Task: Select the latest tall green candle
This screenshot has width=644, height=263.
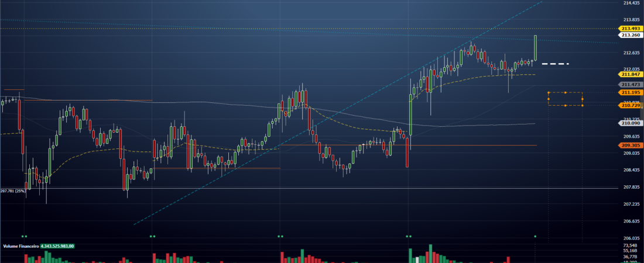Action: [535, 48]
